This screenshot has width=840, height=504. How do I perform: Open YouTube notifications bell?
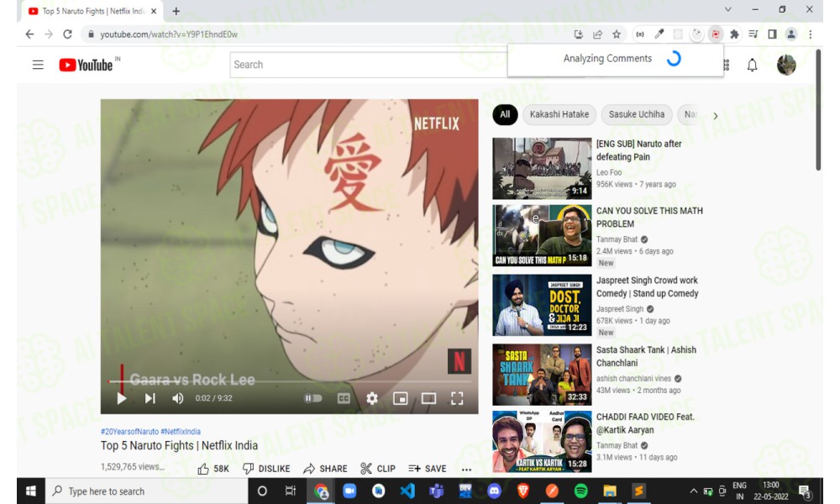tap(752, 66)
